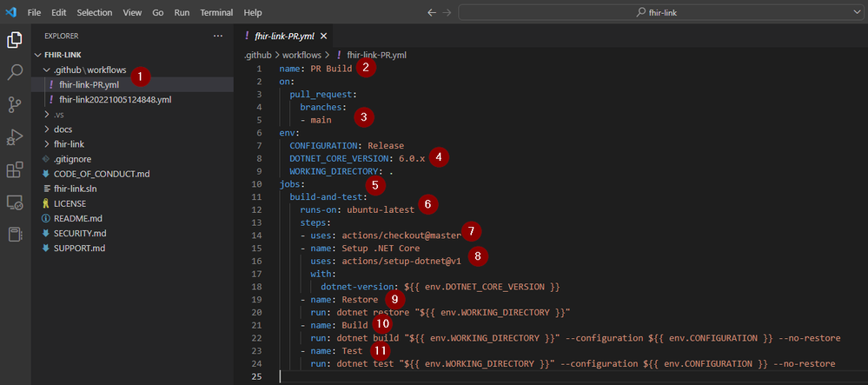Open the Explorer view in activity bar
The height and width of the screenshot is (385, 868).
point(15,41)
